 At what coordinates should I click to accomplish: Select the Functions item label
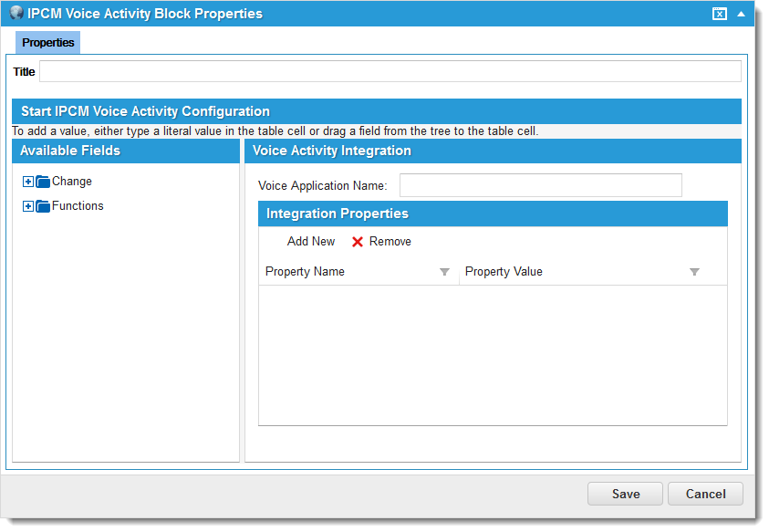point(78,206)
